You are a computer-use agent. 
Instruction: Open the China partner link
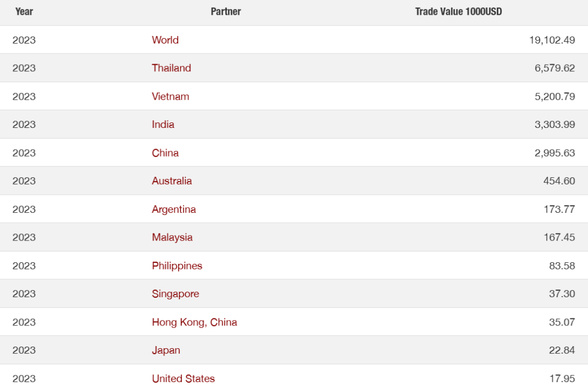tap(165, 153)
